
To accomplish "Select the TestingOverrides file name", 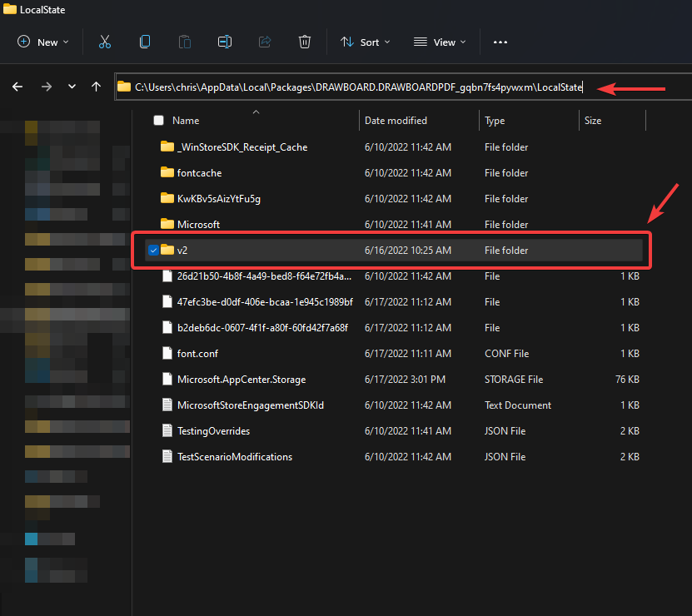I will [213, 431].
